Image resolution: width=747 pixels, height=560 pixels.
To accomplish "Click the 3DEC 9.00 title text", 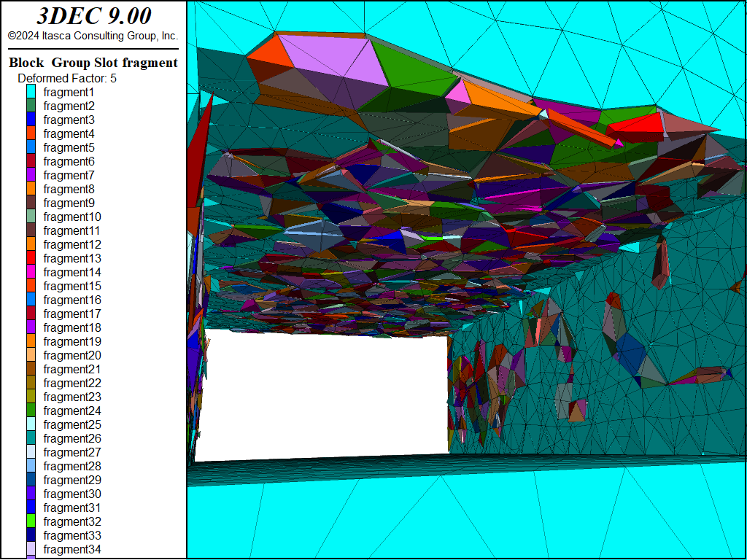I will pyautogui.click(x=93, y=16).
